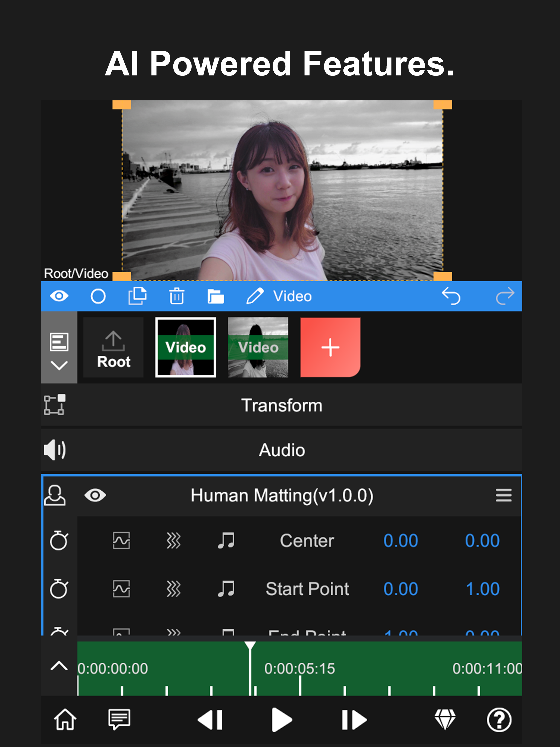Enable keyframe stopwatch for Center
This screenshot has width=560, height=747.
click(x=59, y=541)
